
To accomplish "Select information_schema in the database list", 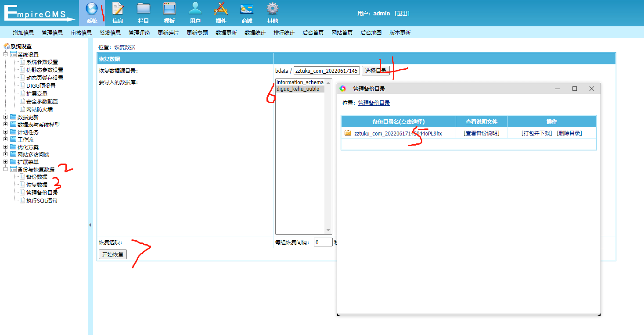I will [300, 82].
